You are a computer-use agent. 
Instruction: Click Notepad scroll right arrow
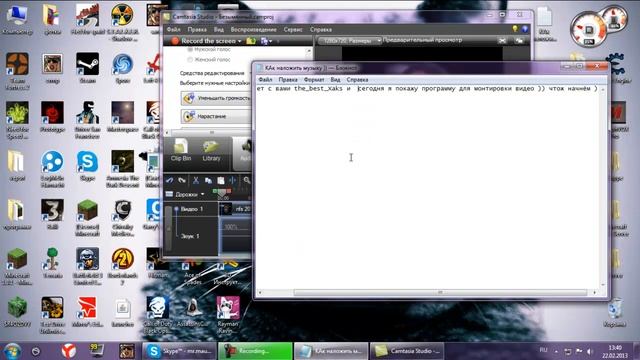click(x=595, y=292)
